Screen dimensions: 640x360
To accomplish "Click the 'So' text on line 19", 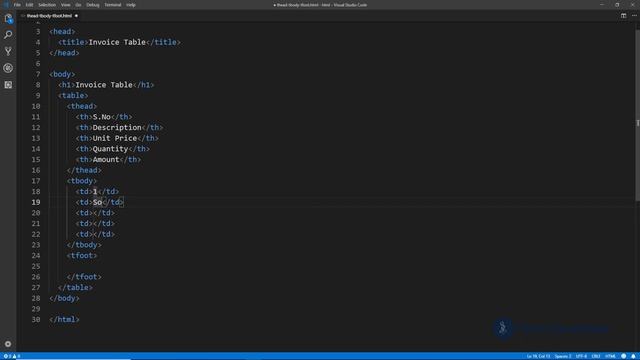I will [97, 202].
